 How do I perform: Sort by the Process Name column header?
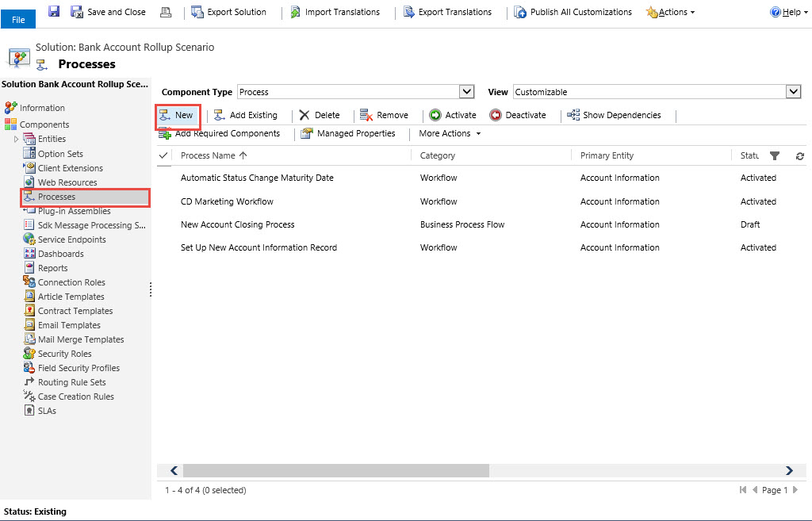tap(208, 155)
